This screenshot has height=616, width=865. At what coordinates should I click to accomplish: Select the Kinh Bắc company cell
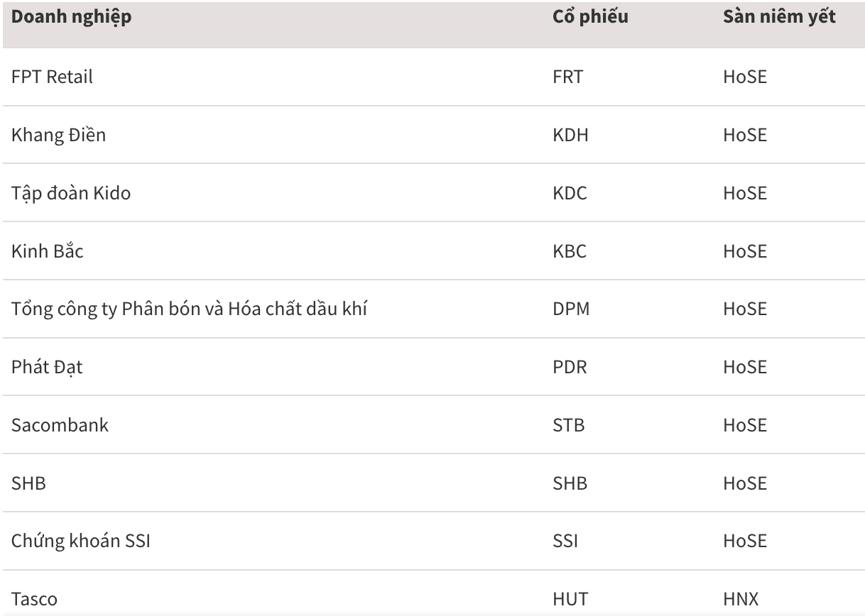tap(48, 251)
